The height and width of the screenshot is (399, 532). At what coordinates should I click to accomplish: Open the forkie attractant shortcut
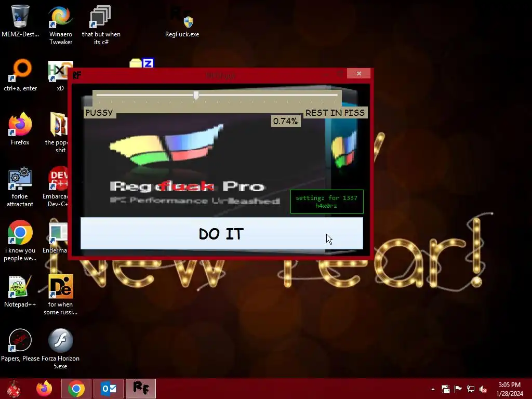pos(20,187)
